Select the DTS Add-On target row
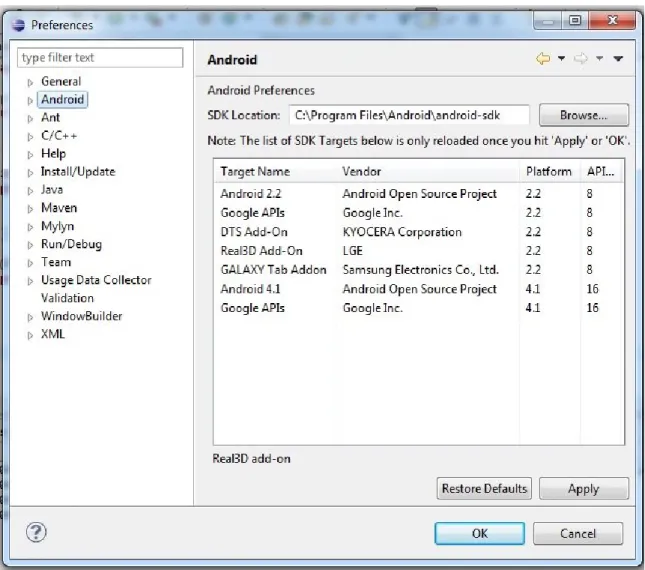Viewport: 645px width, 570px height. click(x=418, y=232)
